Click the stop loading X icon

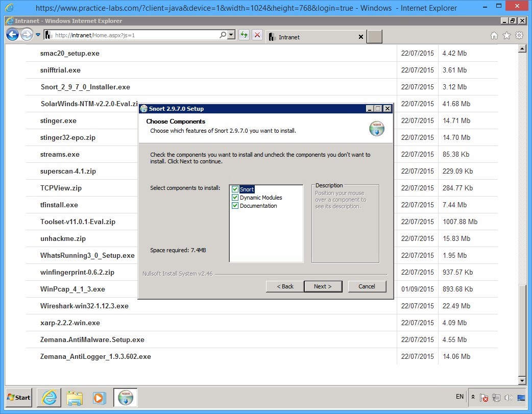coord(257,35)
